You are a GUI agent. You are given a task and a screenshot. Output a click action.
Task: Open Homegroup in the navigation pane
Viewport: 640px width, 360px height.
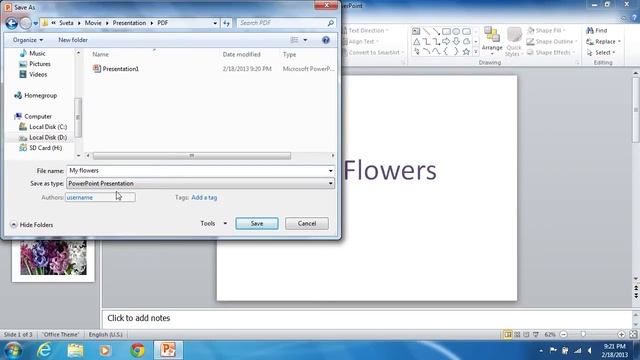[40, 96]
